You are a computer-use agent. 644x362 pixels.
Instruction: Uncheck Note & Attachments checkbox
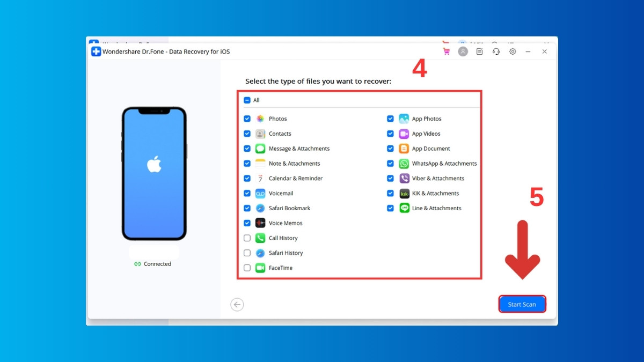247,164
